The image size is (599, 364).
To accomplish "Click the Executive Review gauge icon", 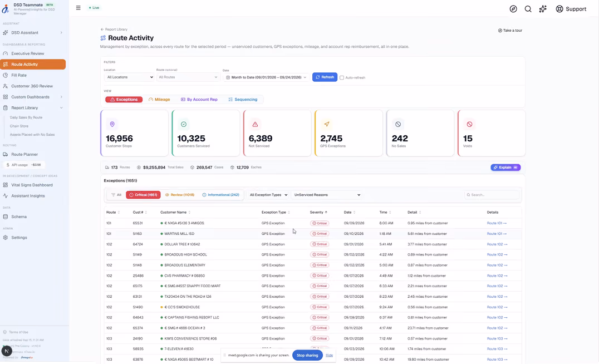I will [x=6, y=53].
